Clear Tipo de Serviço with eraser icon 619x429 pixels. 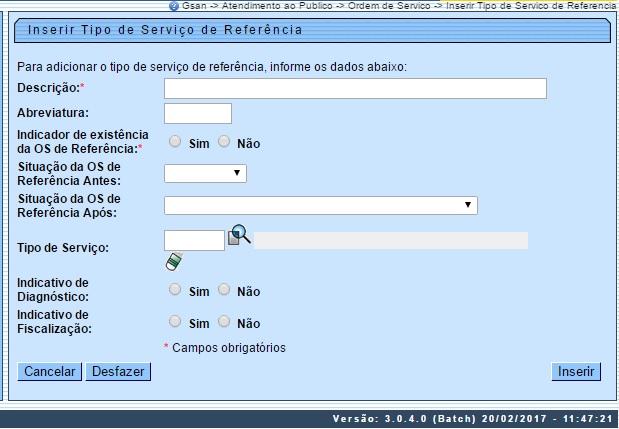pyautogui.click(x=174, y=261)
